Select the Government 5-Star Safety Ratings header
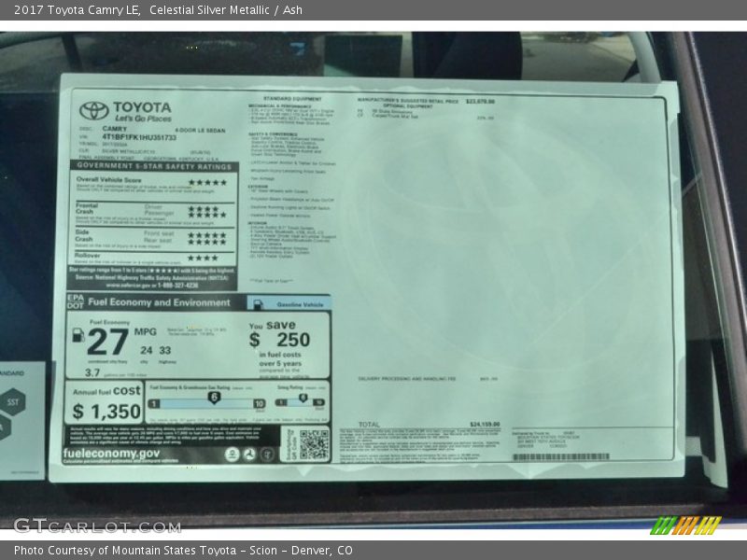Viewport: 747px width, 560px height. tap(154, 166)
